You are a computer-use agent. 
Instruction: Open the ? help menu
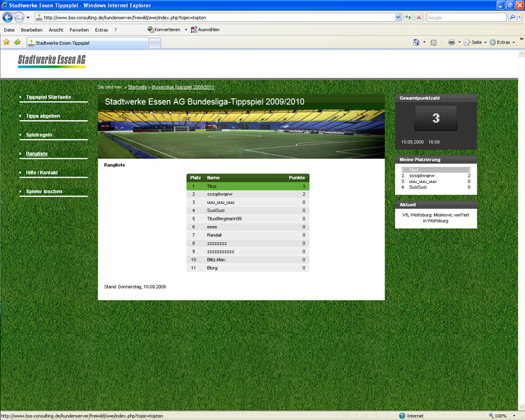click(x=115, y=30)
